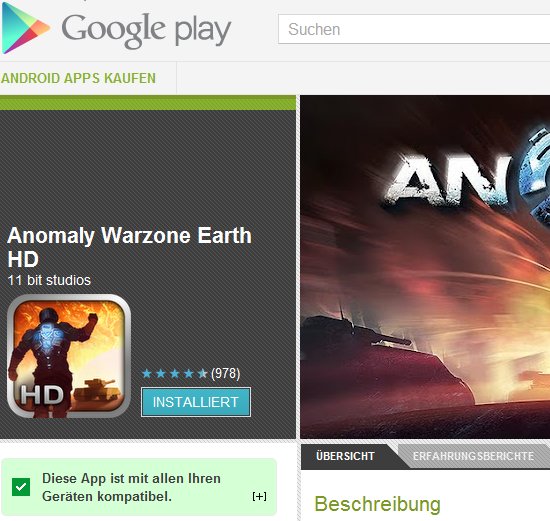The height and width of the screenshot is (521, 550).
Task: Focus the Suchen search field
Action: 414,29
